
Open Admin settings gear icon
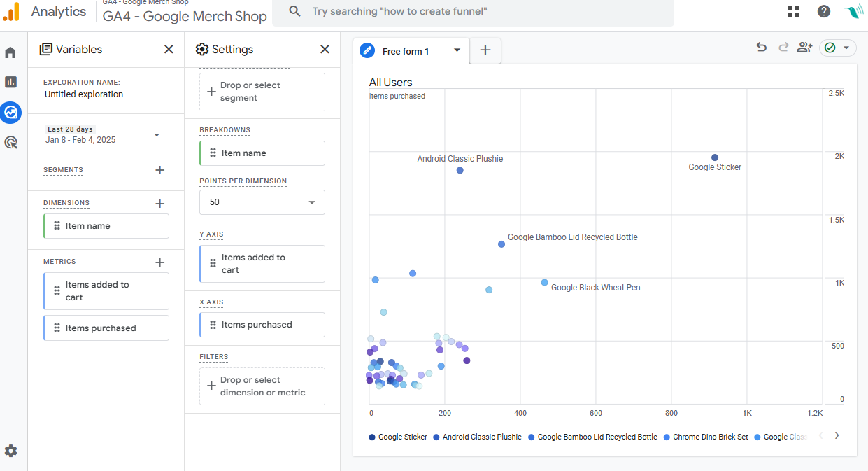10,451
